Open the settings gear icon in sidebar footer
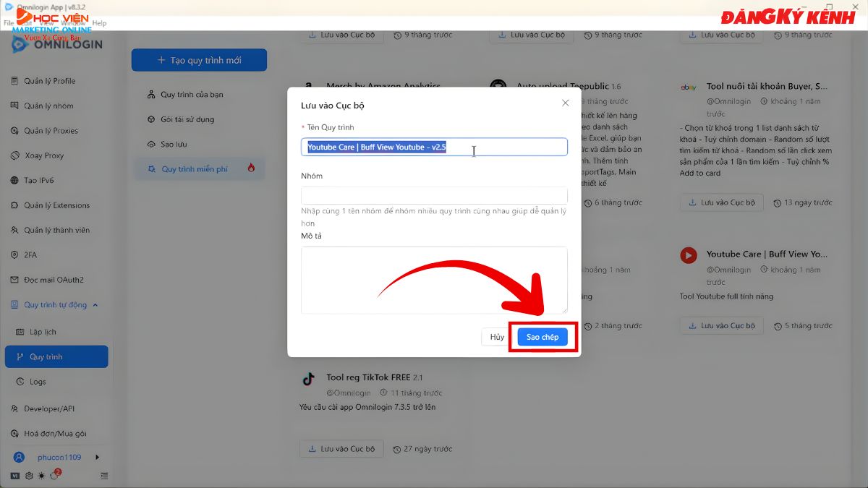 (29, 476)
